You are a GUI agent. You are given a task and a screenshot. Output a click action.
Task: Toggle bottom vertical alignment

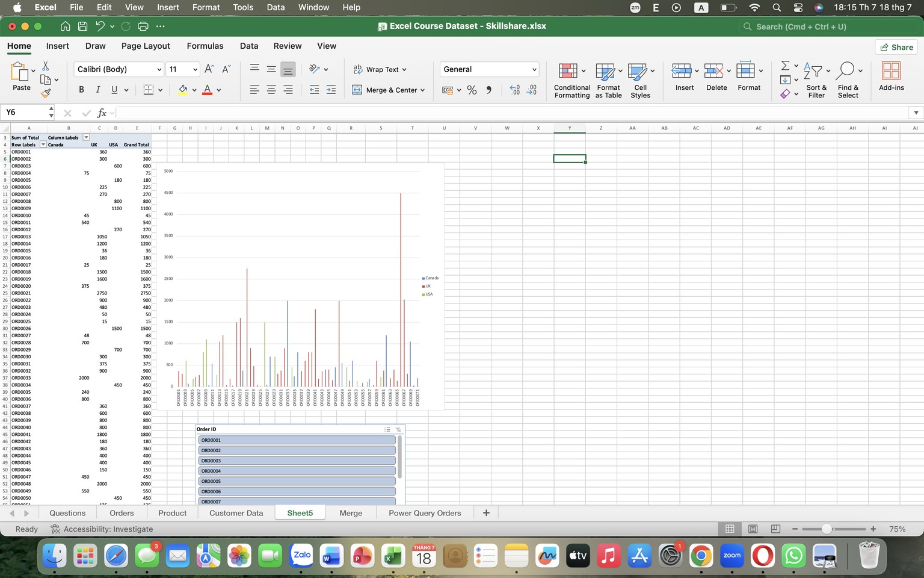288,69
